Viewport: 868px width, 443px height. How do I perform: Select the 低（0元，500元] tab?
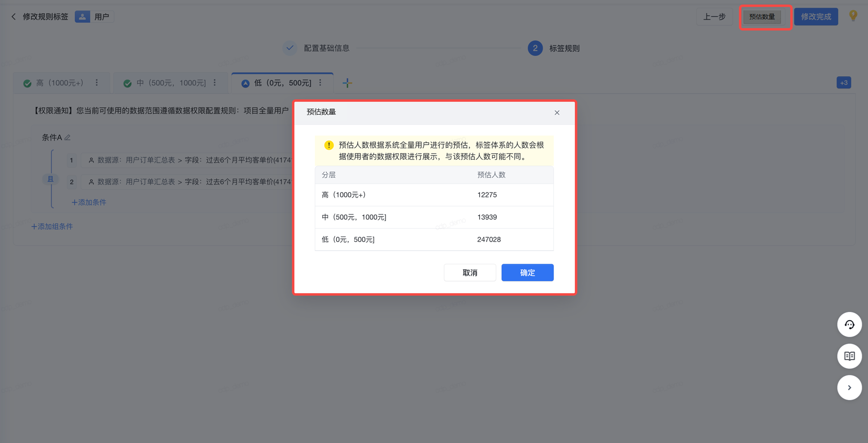click(x=282, y=83)
